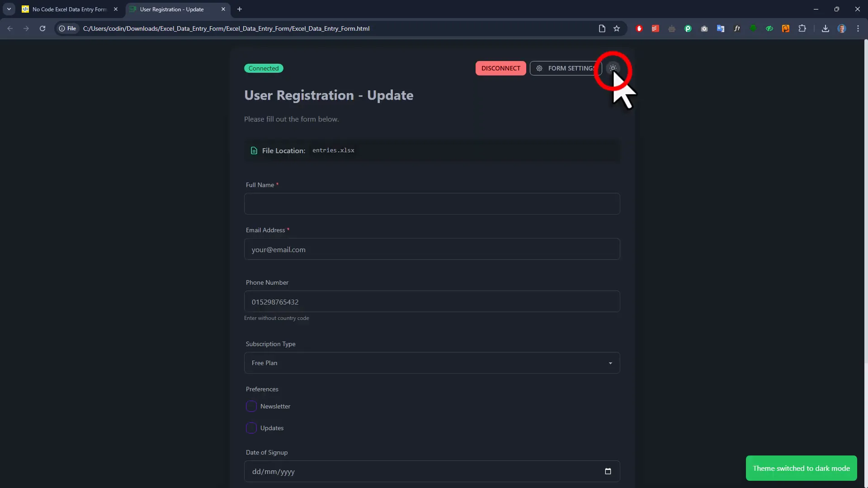Open the fx font extension icon
This screenshot has width=868, height=488.
[737, 28]
